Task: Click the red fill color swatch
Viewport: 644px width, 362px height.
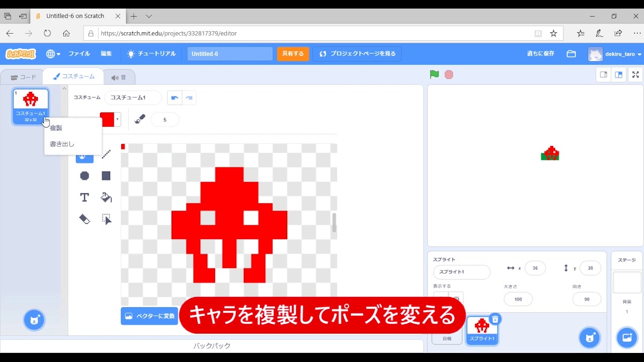Action: 107,120
